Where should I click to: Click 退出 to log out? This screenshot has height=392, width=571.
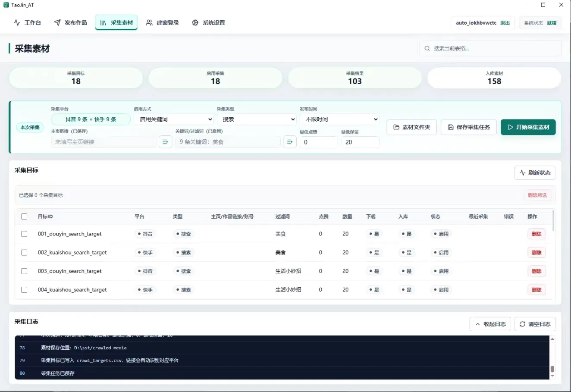point(505,23)
